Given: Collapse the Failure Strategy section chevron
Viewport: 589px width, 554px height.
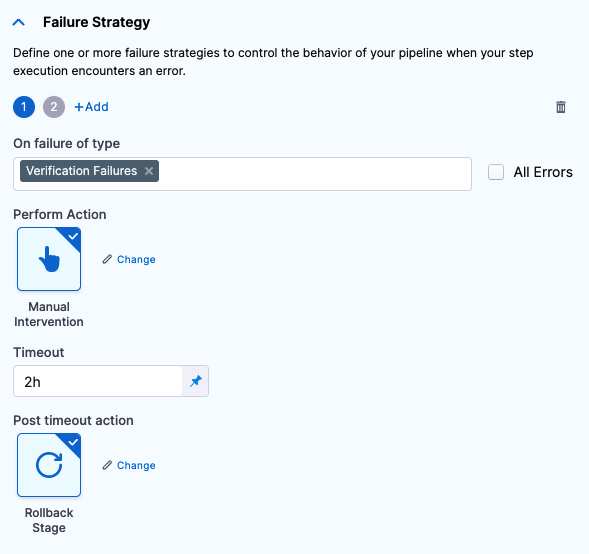Looking at the screenshot, I should coord(18,23).
